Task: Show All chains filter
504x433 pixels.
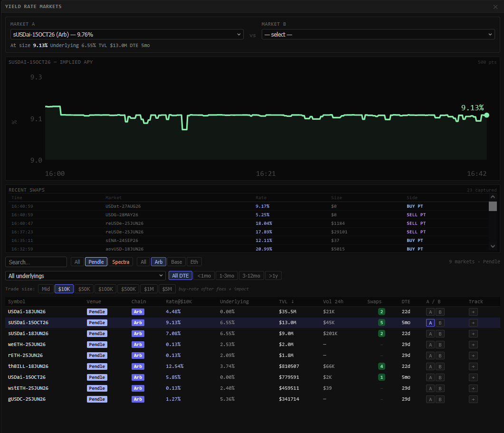Action: tap(143, 262)
